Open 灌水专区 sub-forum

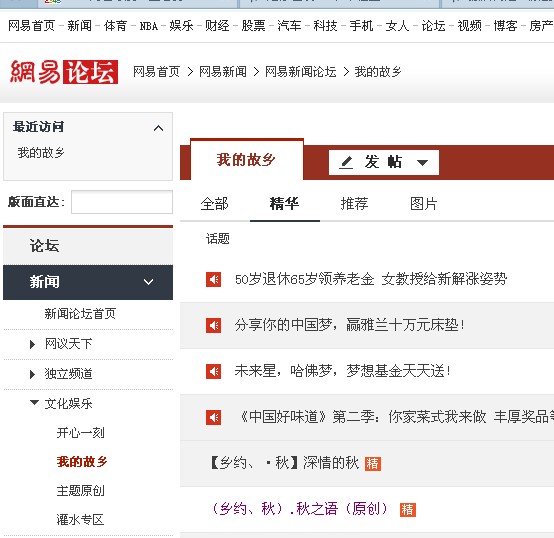click(81, 520)
